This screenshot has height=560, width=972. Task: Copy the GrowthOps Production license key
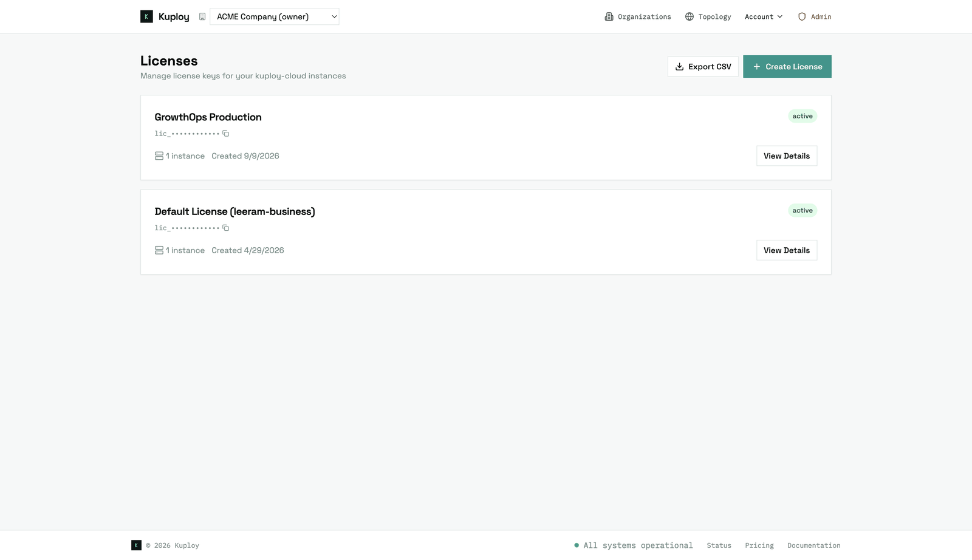coord(226,134)
